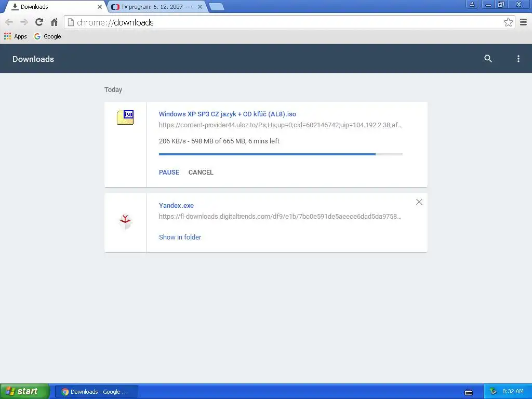Pause the Windows XP ISO download
The width and height of the screenshot is (532, 399).
tap(169, 172)
